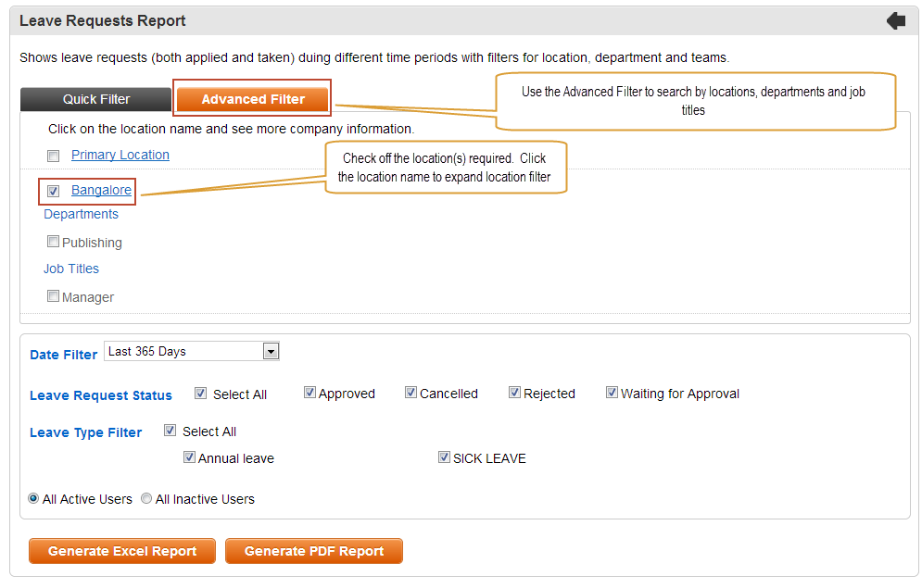Enable the Manager job title checkbox
The width and height of the screenshot is (922, 588).
click(x=53, y=296)
